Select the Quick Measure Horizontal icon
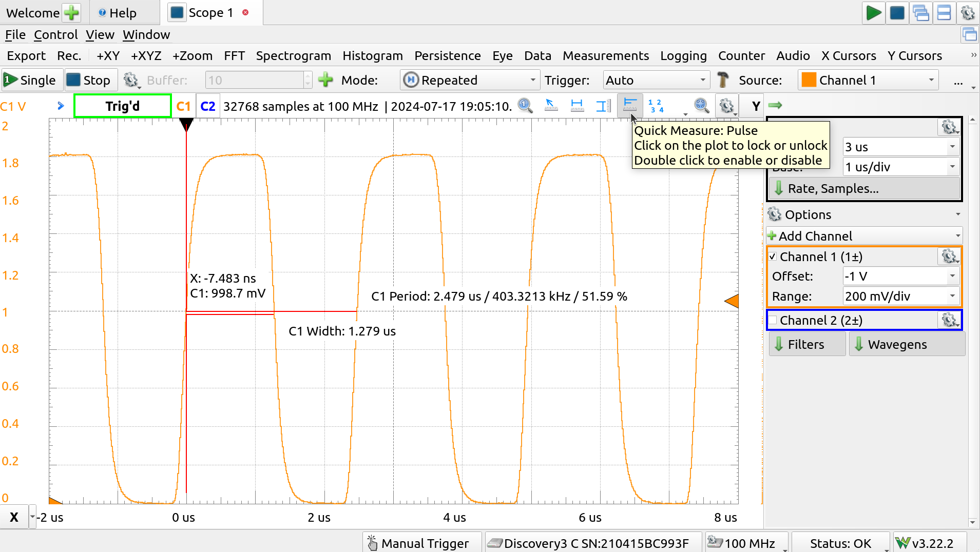980x552 pixels. 577,106
